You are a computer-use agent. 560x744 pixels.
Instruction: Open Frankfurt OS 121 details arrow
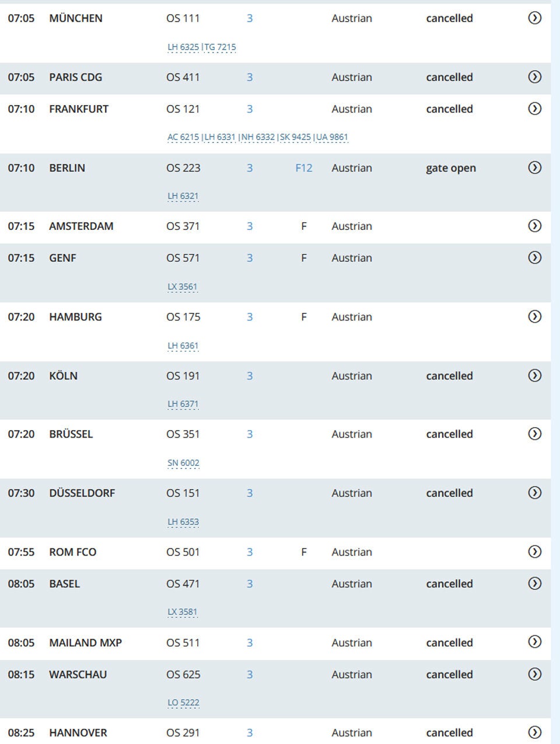534,109
